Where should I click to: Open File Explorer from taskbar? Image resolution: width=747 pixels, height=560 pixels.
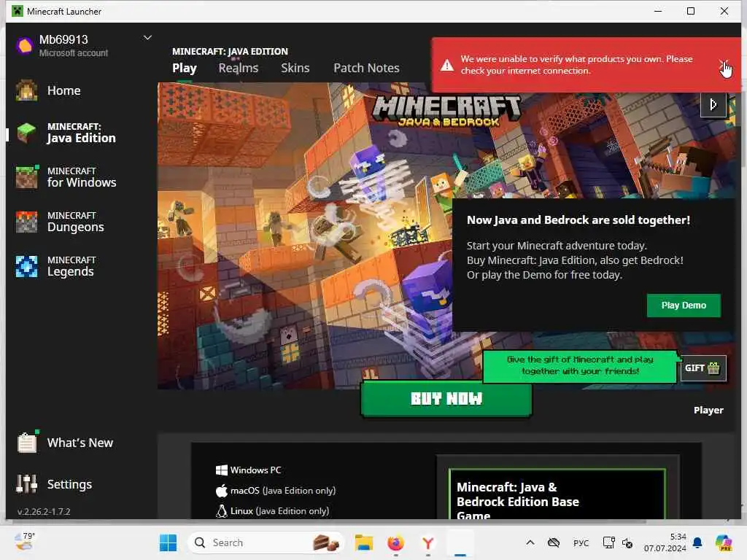coord(364,542)
